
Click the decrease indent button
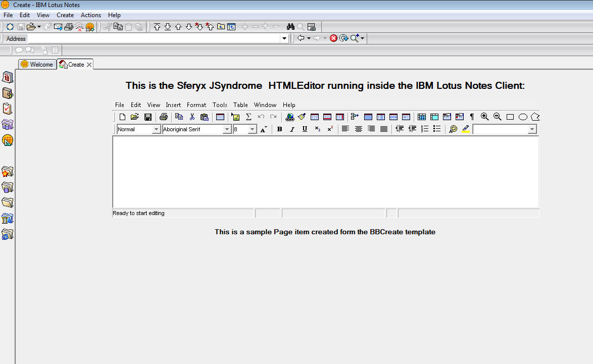point(400,129)
